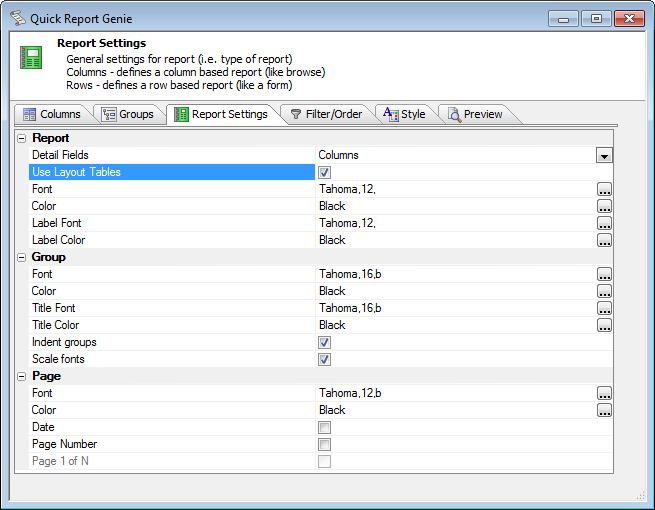Click the Report section heading

point(51,138)
